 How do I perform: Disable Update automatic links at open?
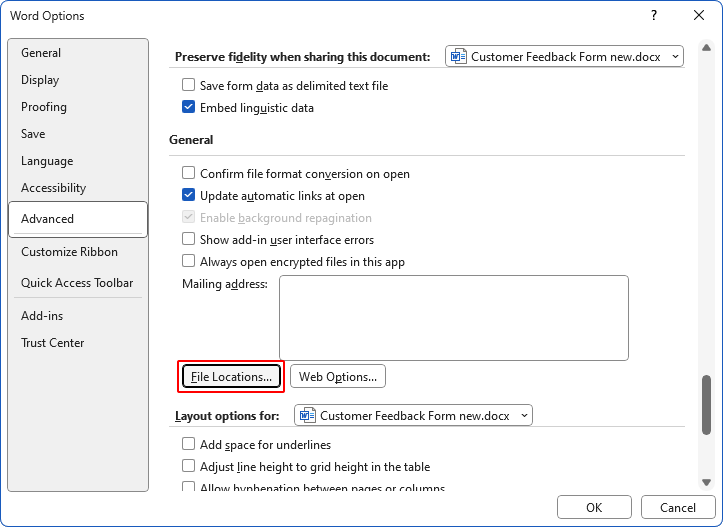click(188, 196)
